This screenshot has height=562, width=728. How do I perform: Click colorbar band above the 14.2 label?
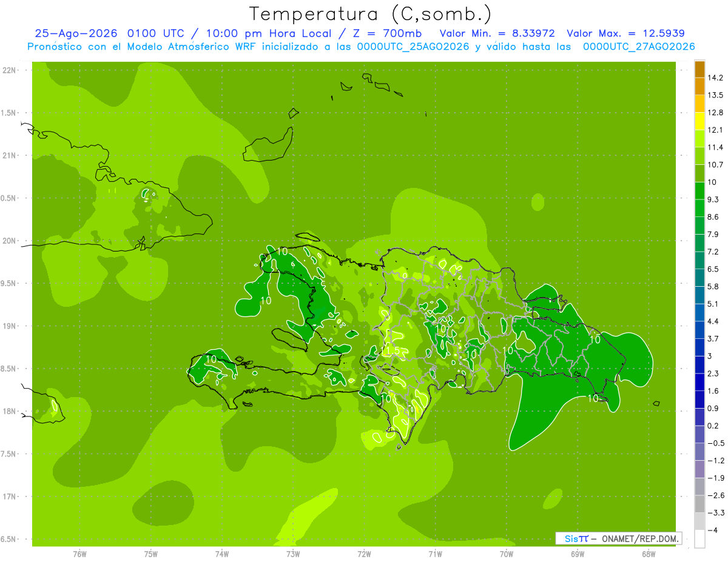pyautogui.click(x=699, y=69)
